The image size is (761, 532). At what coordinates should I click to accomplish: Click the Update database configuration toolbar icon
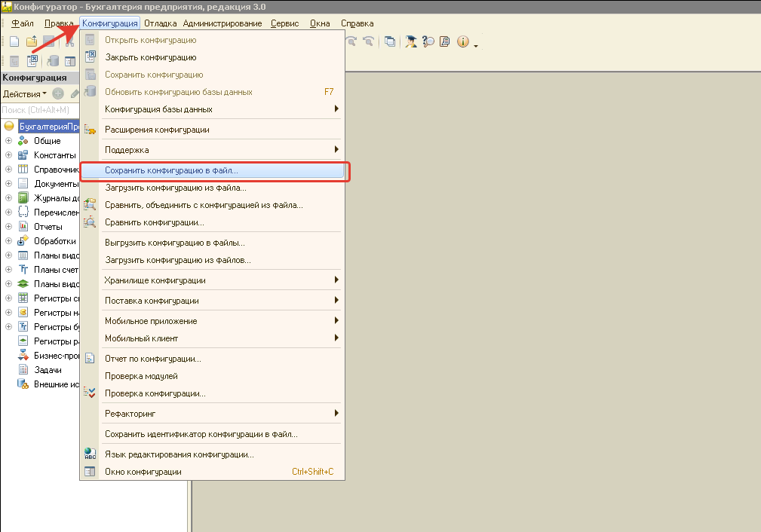tap(53, 61)
